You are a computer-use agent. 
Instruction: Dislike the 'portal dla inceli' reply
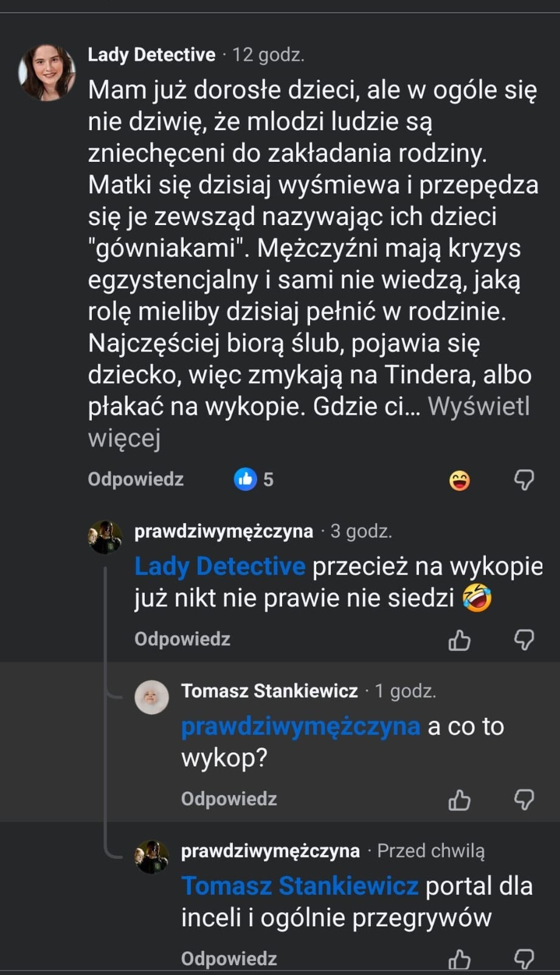[x=524, y=959]
